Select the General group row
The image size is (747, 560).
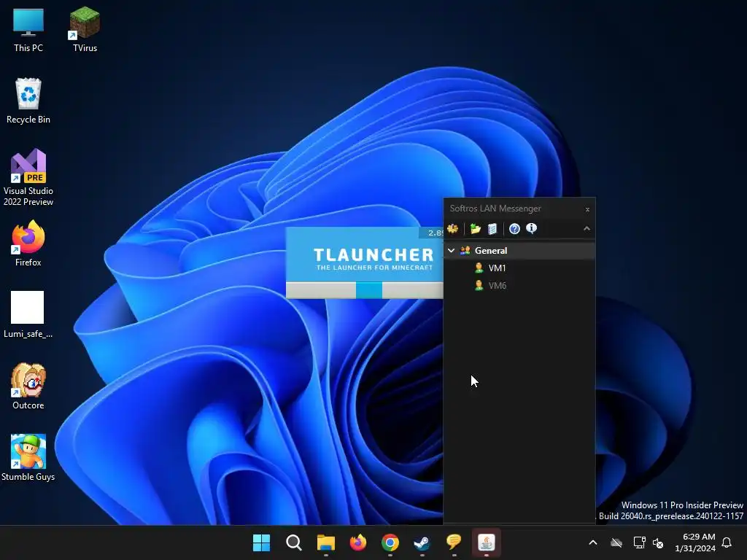click(x=519, y=251)
